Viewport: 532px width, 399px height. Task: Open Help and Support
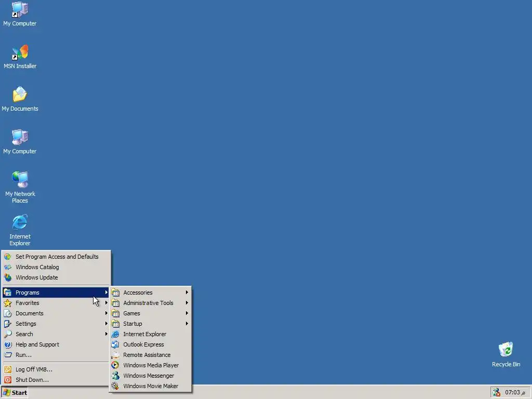(x=56, y=345)
